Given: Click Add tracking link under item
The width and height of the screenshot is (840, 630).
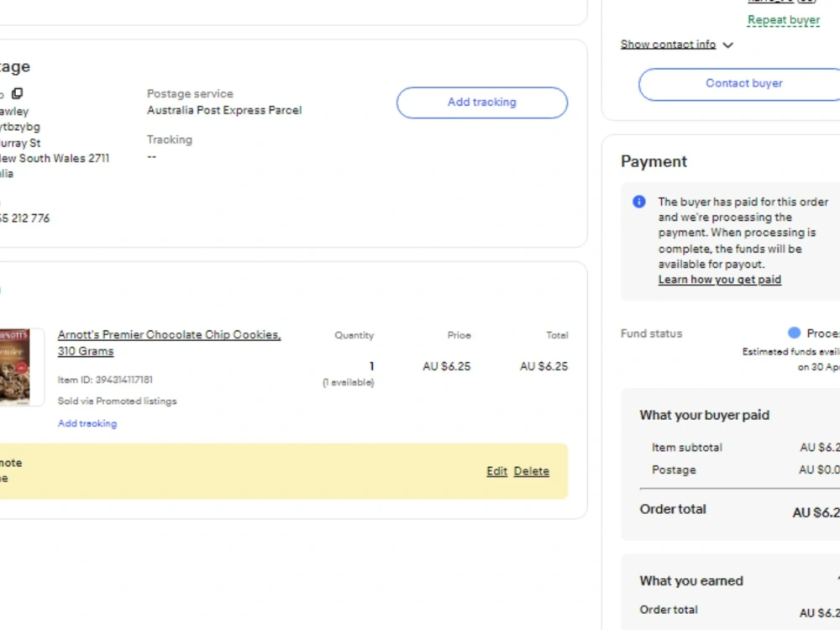Looking at the screenshot, I should pos(87,423).
